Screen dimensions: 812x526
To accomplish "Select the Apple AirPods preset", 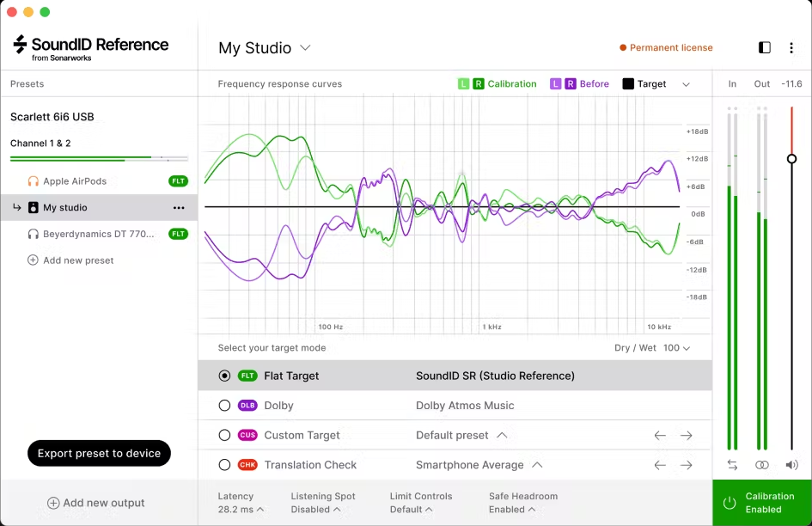I will pos(75,181).
